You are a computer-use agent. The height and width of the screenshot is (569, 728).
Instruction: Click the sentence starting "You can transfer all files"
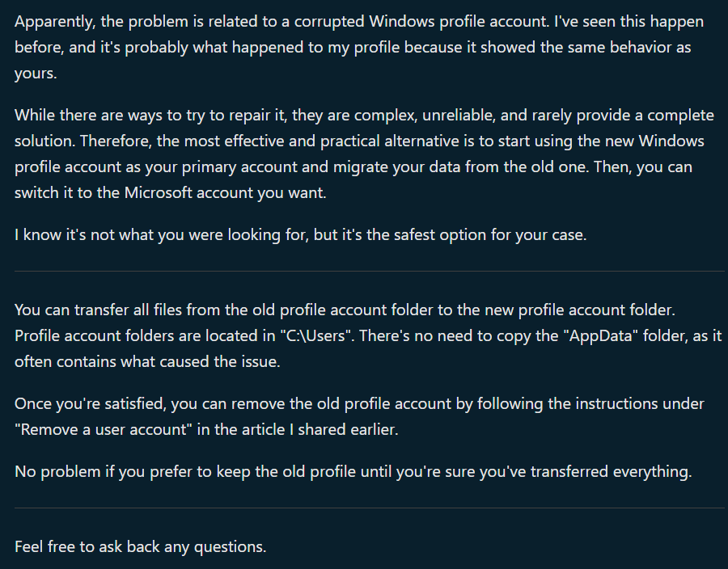(345, 310)
